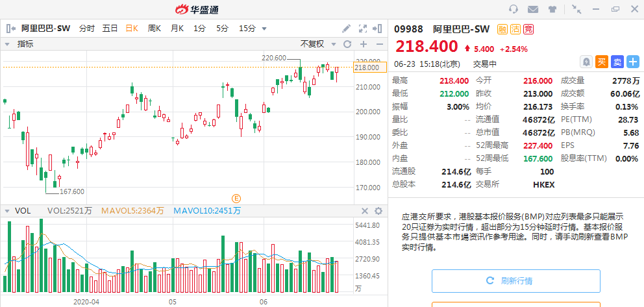Click the 167.600 low price annotation

point(72,191)
